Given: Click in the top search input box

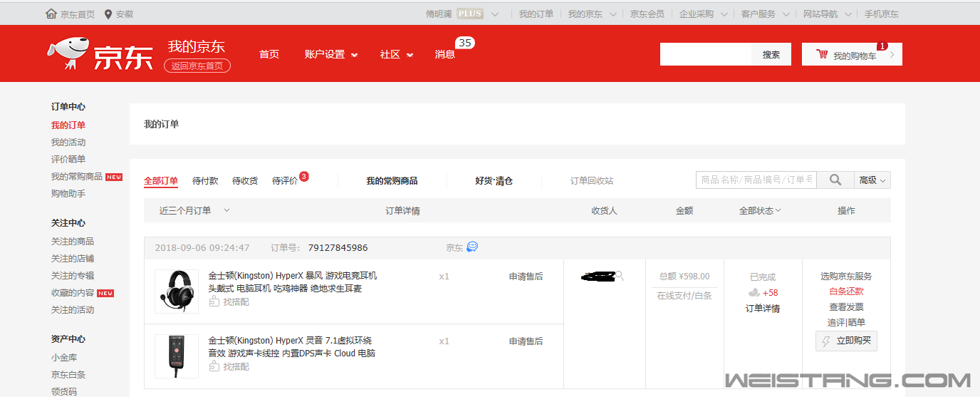Looking at the screenshot, I should point(706,54).
